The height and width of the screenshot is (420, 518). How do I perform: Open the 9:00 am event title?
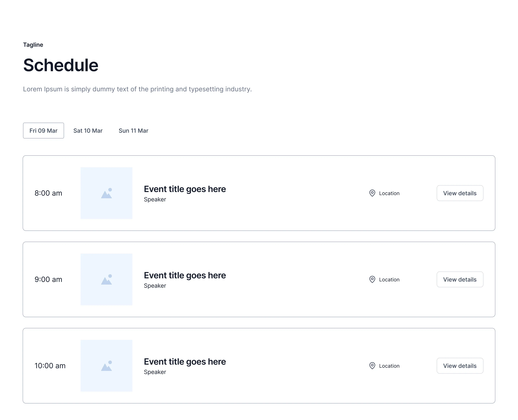pos(185,276)
